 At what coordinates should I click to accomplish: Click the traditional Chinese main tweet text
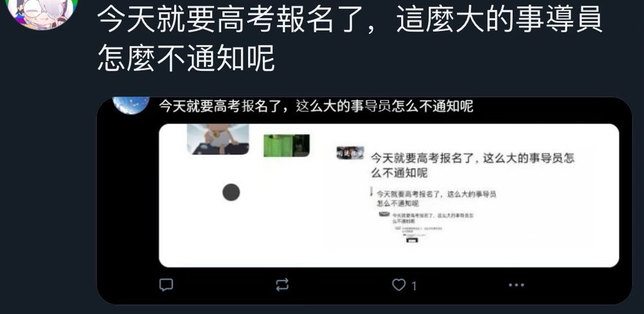[x=350, y=39]
